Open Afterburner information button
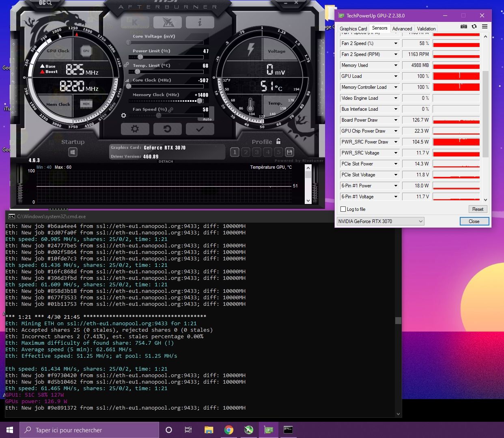The height and width of the screenshot is (438, 504). click(200, 22)
